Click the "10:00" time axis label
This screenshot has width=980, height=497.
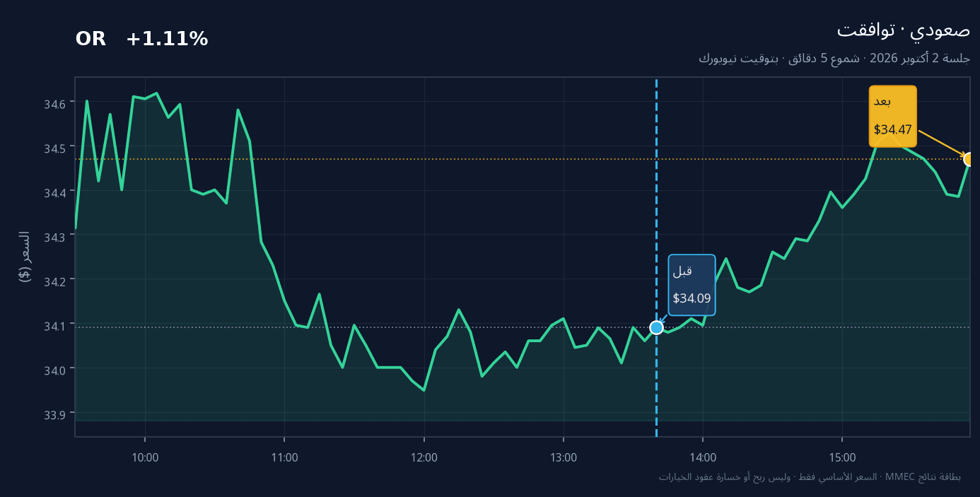click(x=145, y=457)
